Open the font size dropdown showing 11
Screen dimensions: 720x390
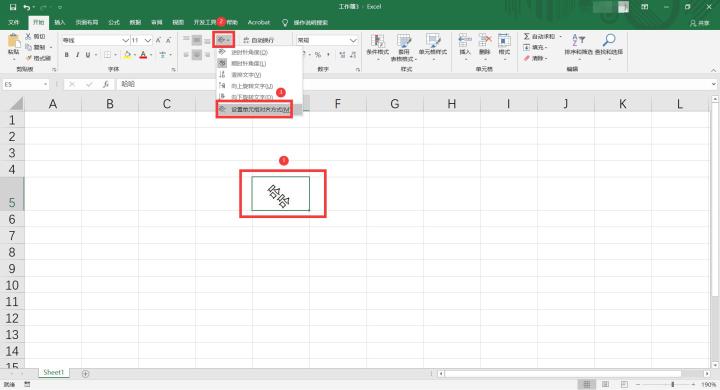pos(148,40)
